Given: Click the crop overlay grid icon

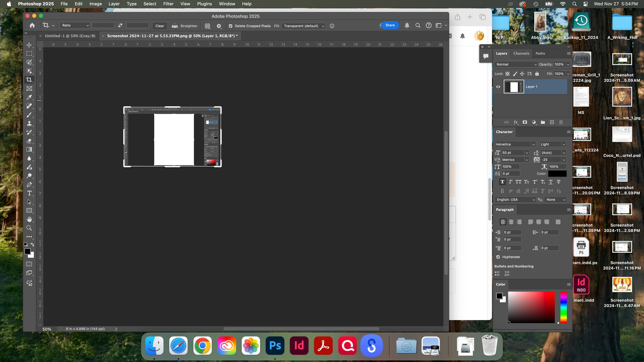Looking at the screenshot, I should pyautogui.click(x=207, y=26).
